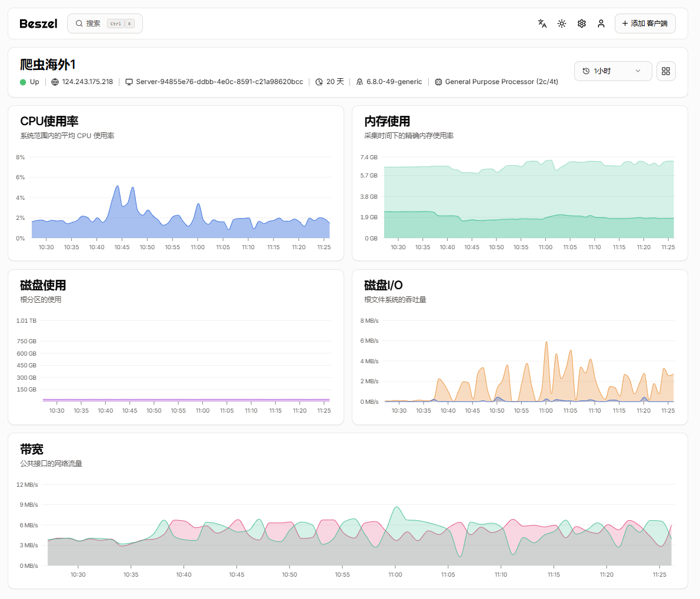Image resolution: width=700 pixels, height=599 pixels.
Task: Click the monitor icon beside hostname
Action: pos(129,82)
